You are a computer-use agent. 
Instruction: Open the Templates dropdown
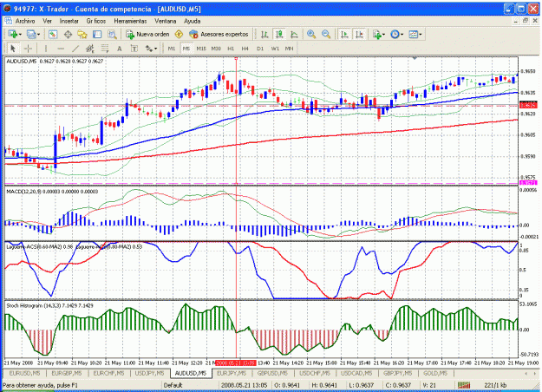pos(415,34)
